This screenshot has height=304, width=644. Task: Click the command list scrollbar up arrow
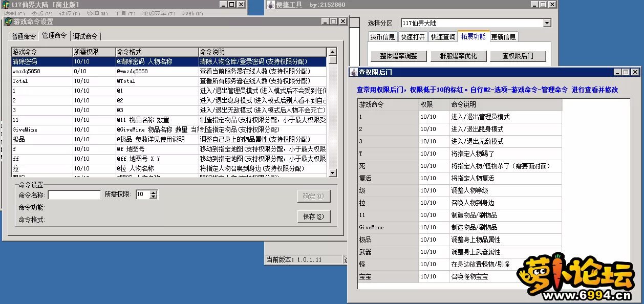click(332, 52)
